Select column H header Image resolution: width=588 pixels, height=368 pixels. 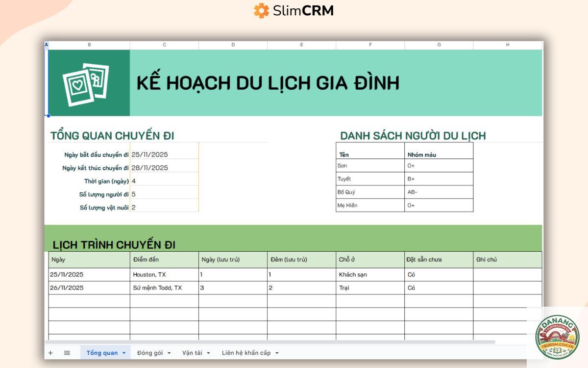(x=508, y=45)
